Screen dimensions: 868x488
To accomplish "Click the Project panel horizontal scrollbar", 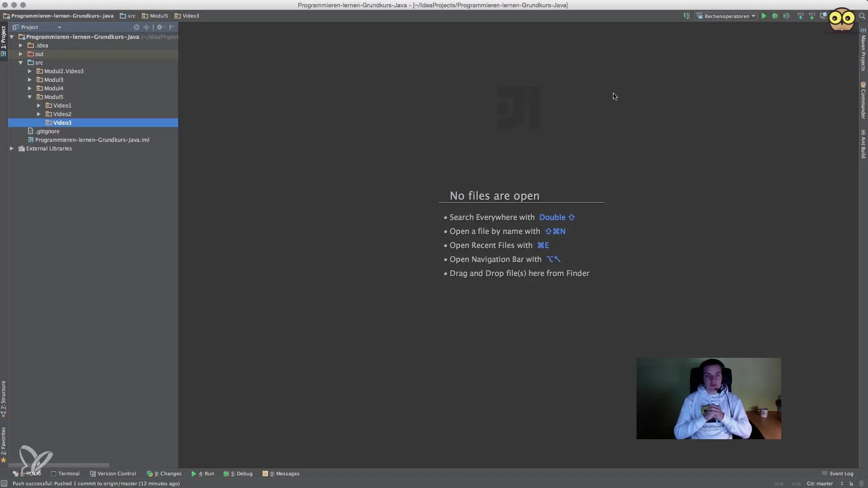I will tap(59, 465).
